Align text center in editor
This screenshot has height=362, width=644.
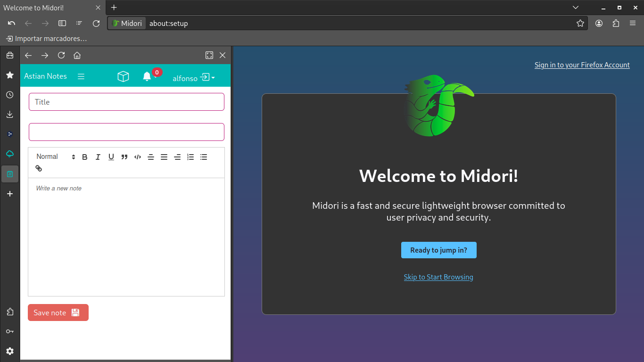point(151,157)
